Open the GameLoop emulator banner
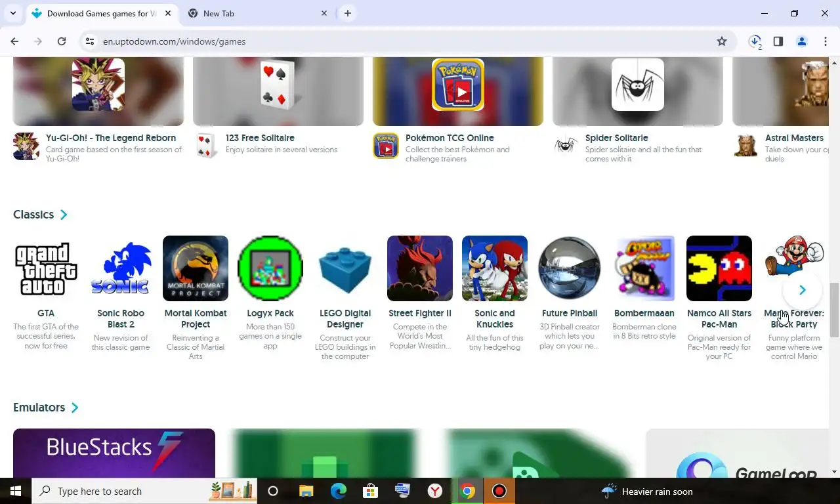The width and height of the screenshot is (840, 504). (738, 453)
